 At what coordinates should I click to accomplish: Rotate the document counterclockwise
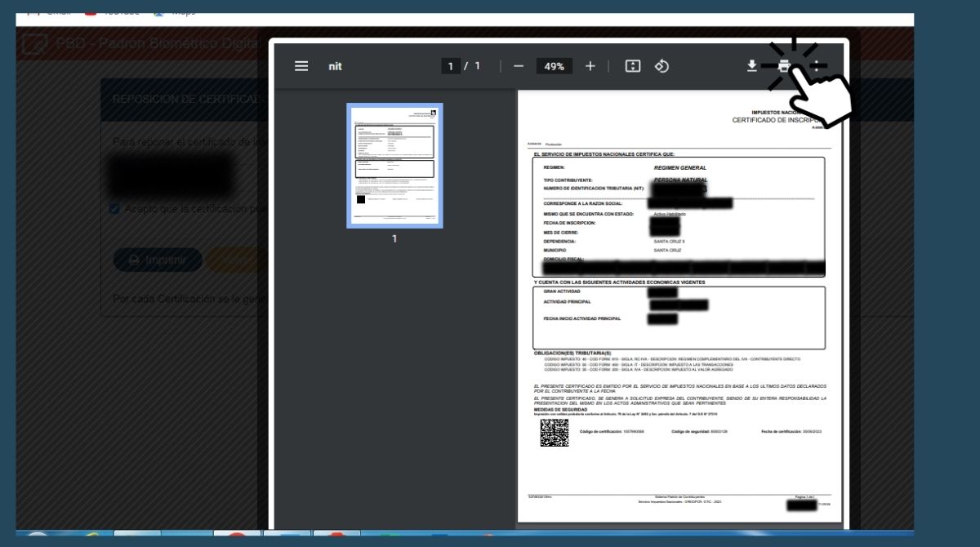(x=662, y=66)
